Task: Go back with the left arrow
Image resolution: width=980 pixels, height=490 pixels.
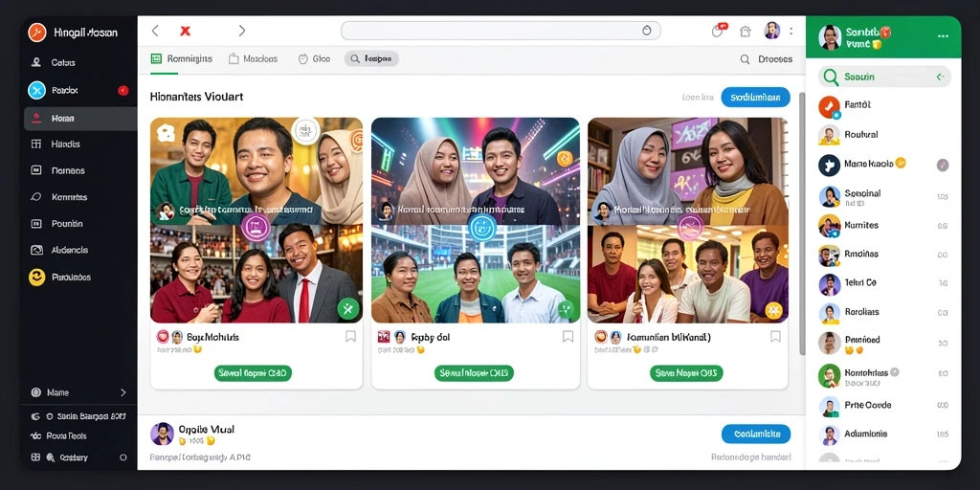Action: (156, 31)
